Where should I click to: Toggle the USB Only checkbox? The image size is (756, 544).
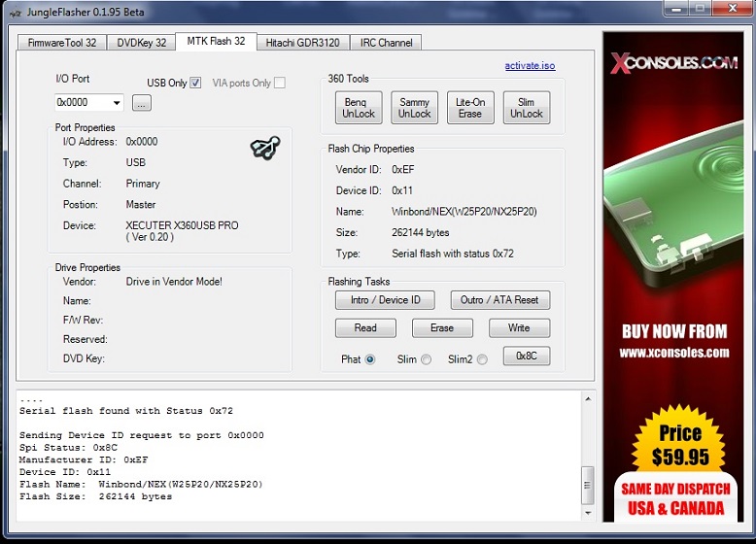pos(195,83)
